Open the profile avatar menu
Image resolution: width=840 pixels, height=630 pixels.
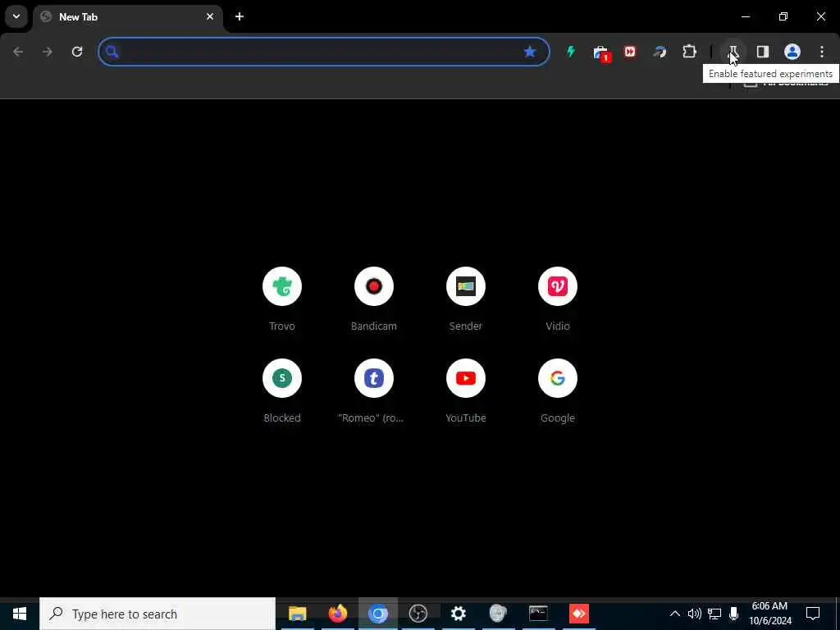[x=792, y=52]
